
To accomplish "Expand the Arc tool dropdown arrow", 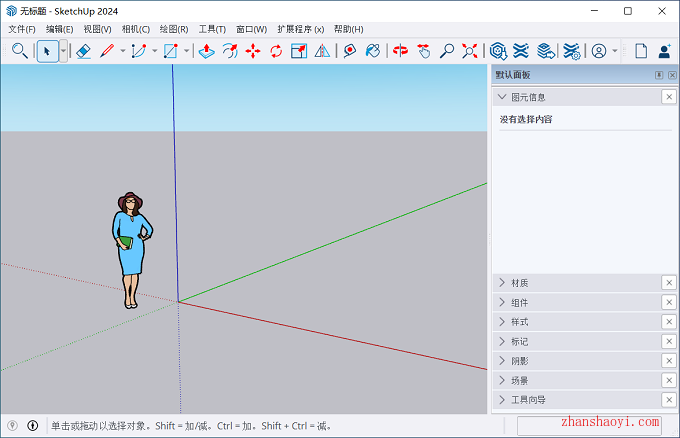I will tap(155, 51).
